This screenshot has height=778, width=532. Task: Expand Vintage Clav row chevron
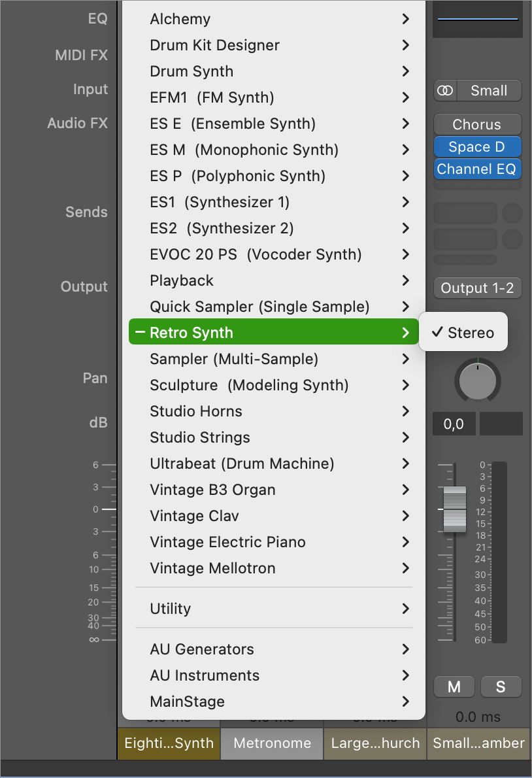(406, 516)
